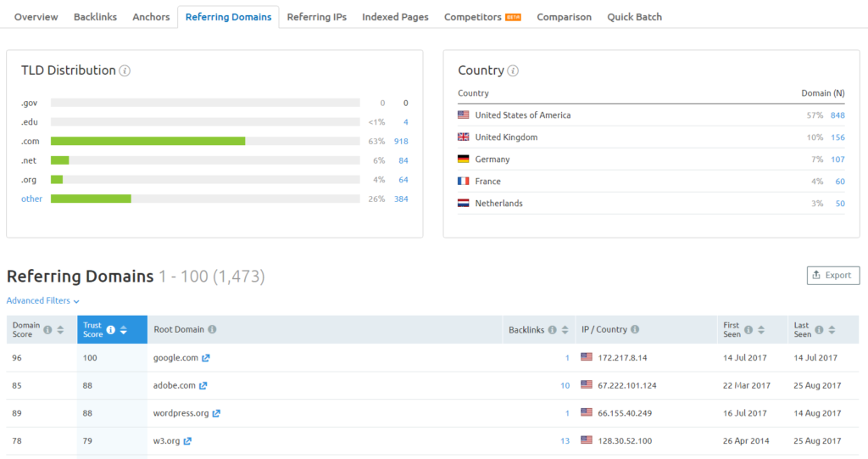Click IP address 67.222.101.124
This screenshot has width=868, height=459.
626,386
